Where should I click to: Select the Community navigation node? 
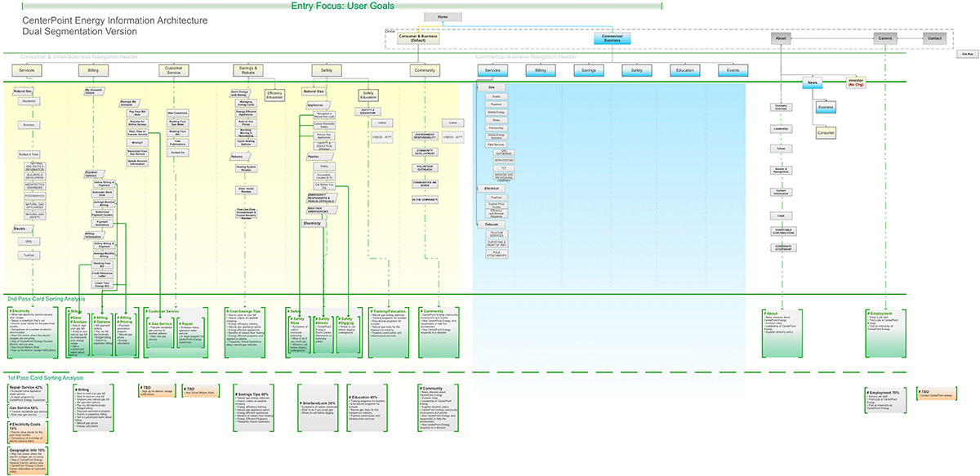click(425, 71)
